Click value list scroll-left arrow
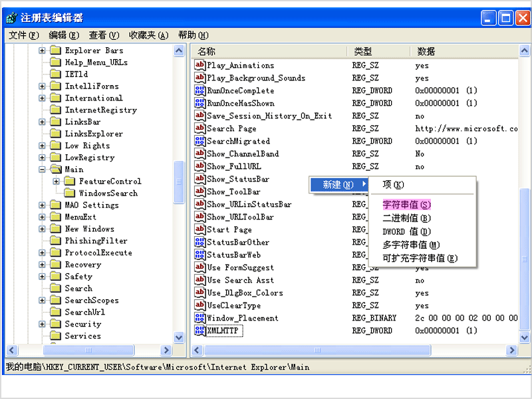The width and height of the screenshot is (532, 399). pyautogui.click(x=198, y=350)
